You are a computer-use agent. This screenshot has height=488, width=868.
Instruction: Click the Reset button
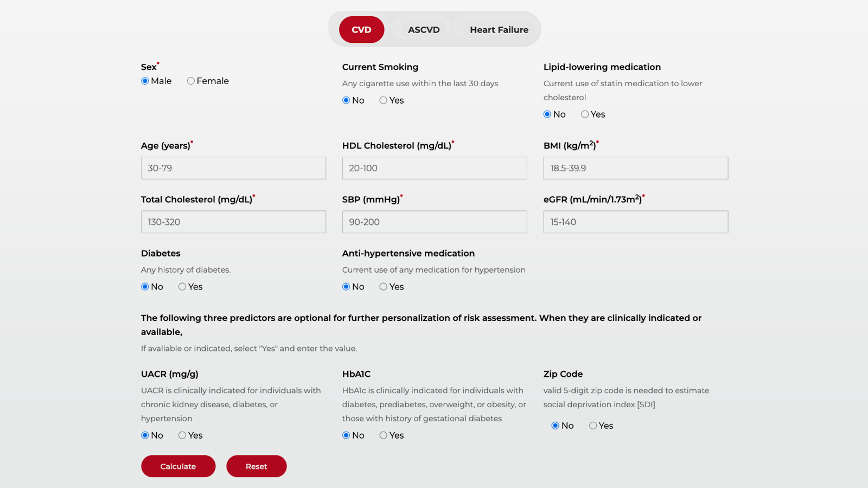[x=256, y=466]
